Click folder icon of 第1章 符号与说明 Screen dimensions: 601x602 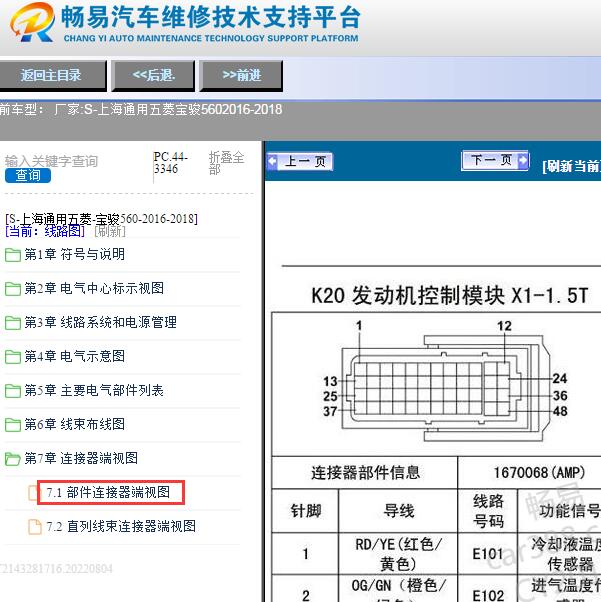[13, 255]
